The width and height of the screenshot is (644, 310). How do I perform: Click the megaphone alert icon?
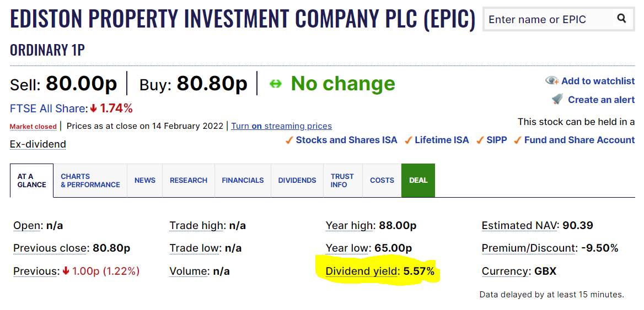pyautogui.click(x=557, y=100)
